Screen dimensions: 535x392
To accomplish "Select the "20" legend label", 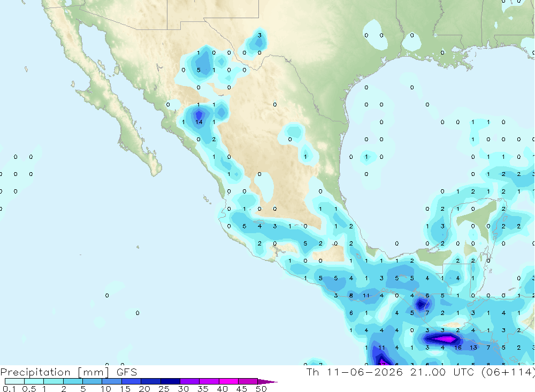I will click(x=144, y=389).
